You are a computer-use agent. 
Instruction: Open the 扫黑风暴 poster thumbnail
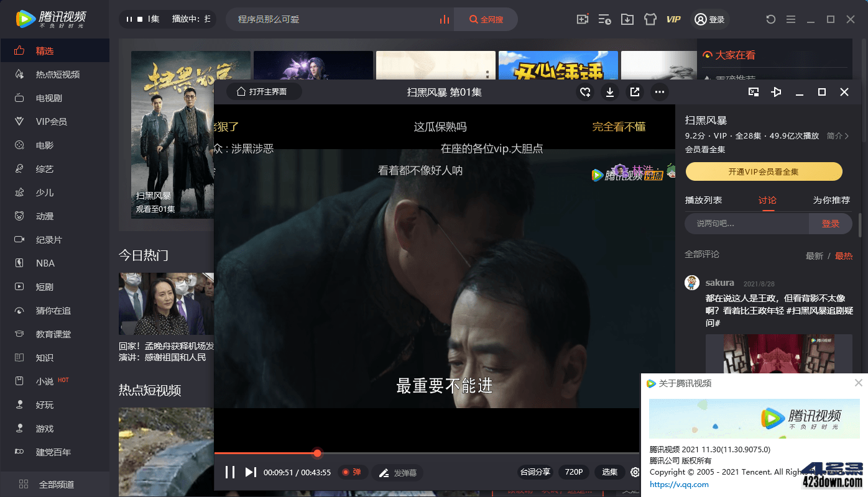point(172,134)
